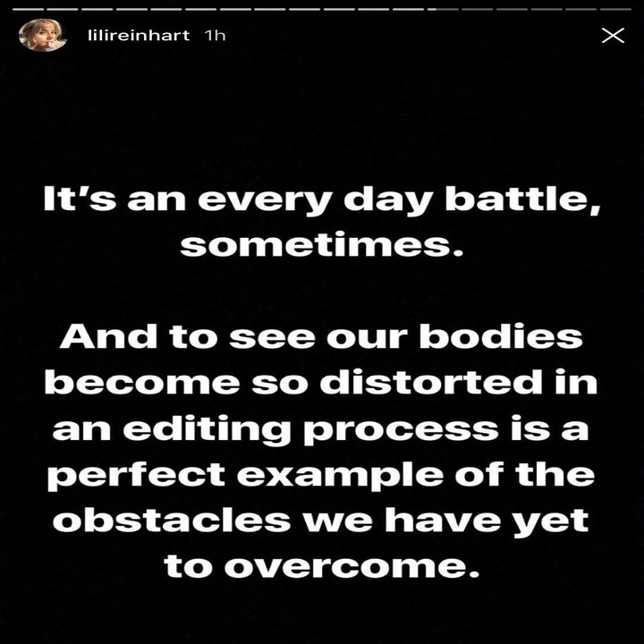The height and width of the screenshot is (644, 644).
Task: Jump to the second-to-last progress segment
Action: tap(580, 9)
